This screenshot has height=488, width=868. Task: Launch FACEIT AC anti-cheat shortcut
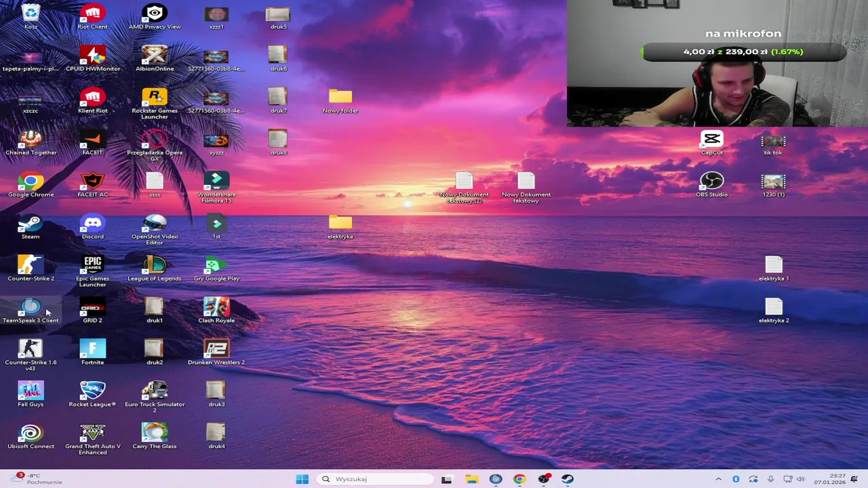[92, 186]
